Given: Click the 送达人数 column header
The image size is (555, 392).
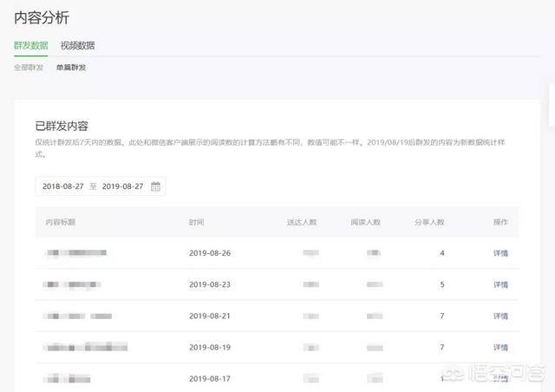Looking at the screenshot, I should [x=302, y=222].
